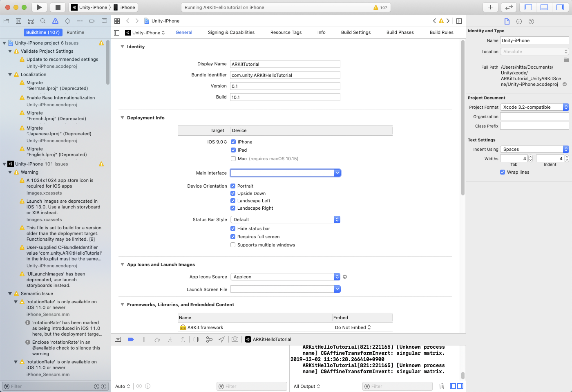
Task: Open the Status Bar Style dropdown
Action: pos(285,220)
